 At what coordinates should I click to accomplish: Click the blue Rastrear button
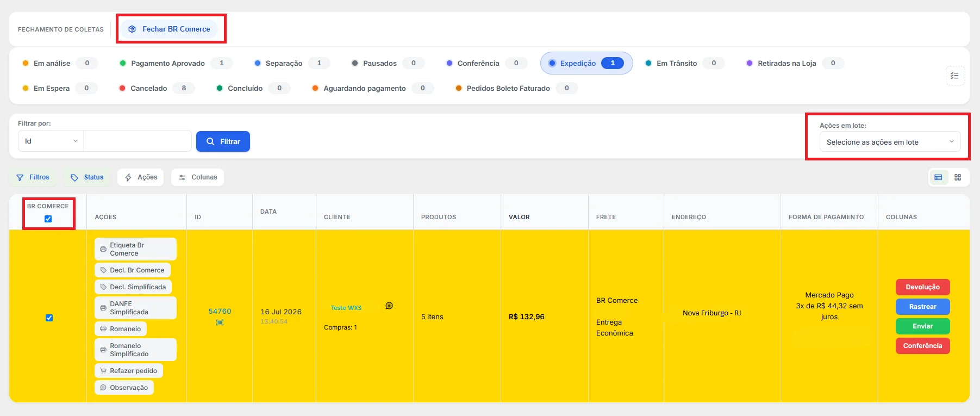pyautogui.click(x=923, y=307)
